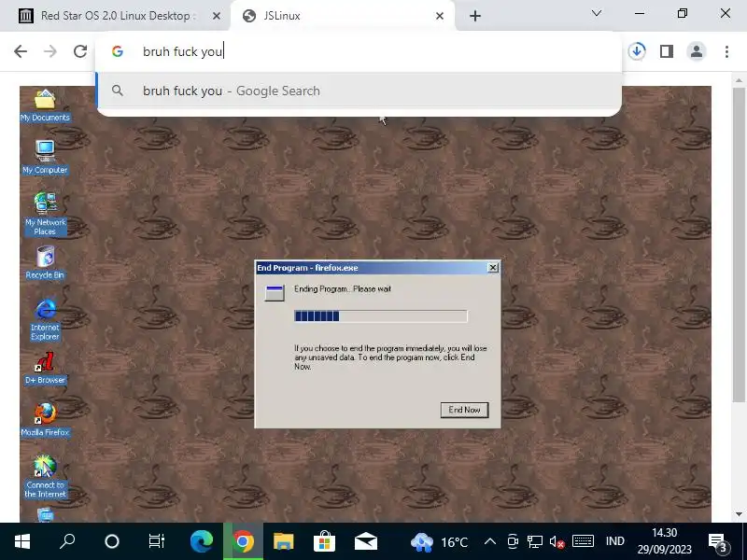This screenshot has height=560, width=747.
Task: Toggle the Chrome side panel
Action: 667,51
